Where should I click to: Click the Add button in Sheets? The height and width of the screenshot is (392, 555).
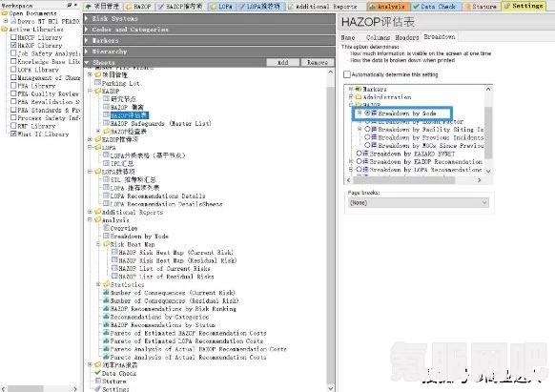point(282,62)
